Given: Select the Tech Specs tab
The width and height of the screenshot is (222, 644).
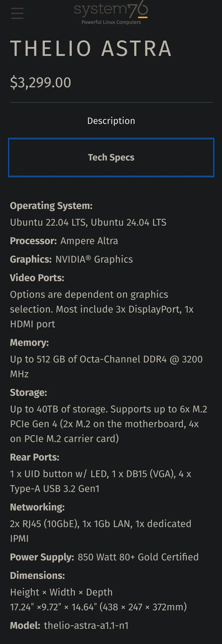Looking at the screenshot, I should [x=111, y=157].
